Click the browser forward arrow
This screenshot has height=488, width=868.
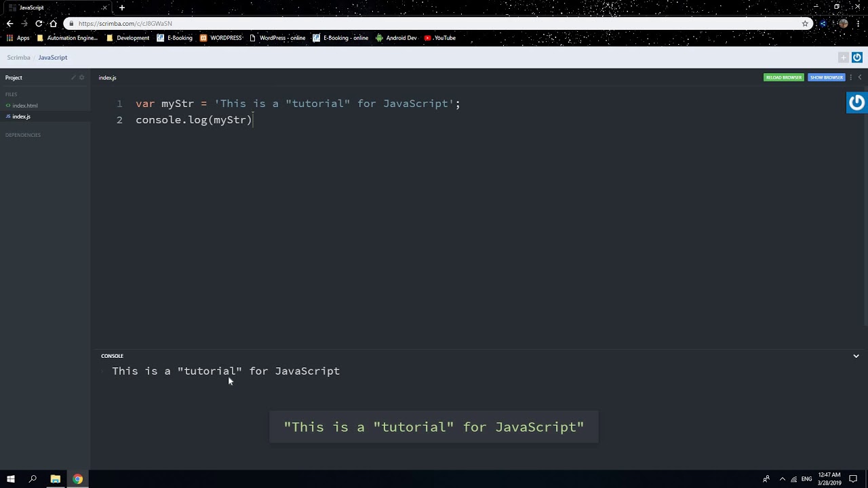coord(24,23)
